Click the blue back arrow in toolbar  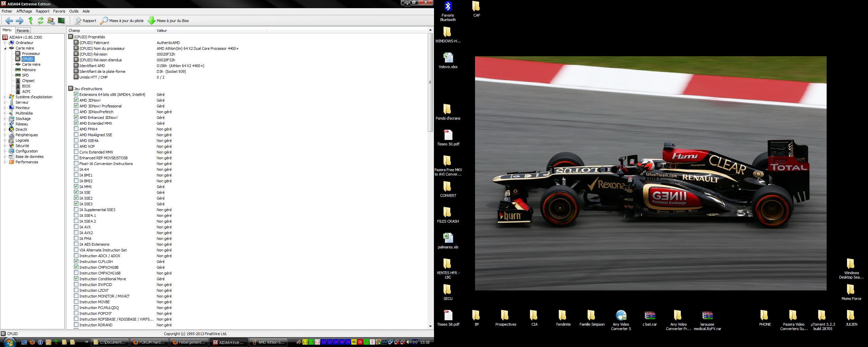(9, 21)
